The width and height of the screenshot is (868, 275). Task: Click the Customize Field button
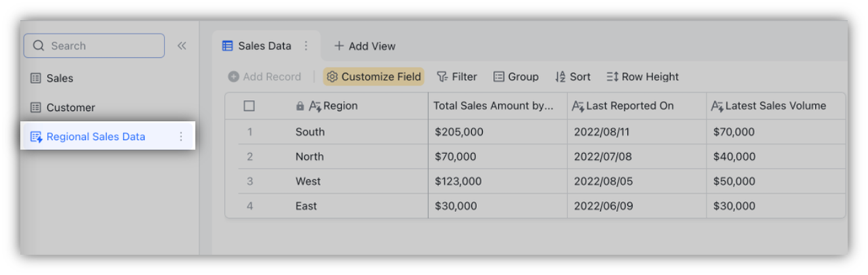pos(374,77)
